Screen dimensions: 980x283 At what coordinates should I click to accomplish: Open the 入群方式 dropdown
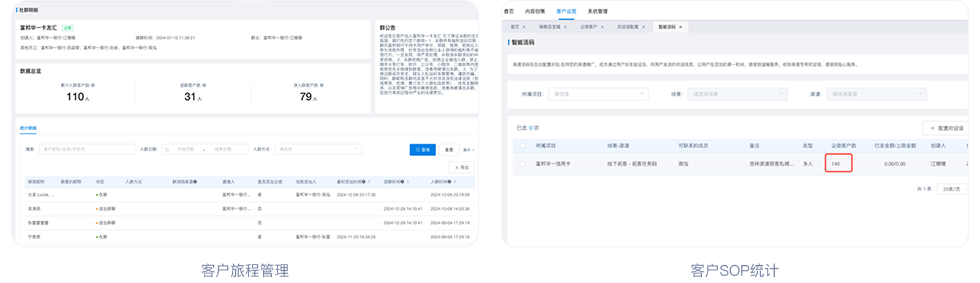point(318,149)
